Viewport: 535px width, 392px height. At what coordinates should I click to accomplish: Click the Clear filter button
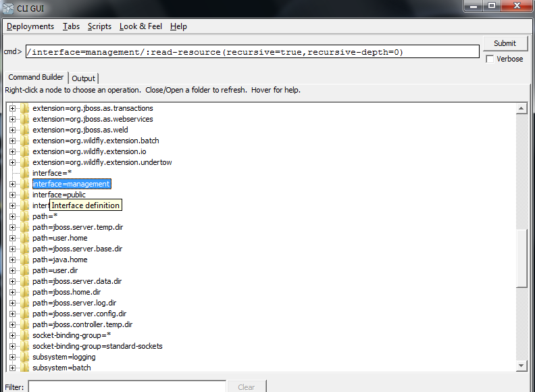click(x=247, y=387)
